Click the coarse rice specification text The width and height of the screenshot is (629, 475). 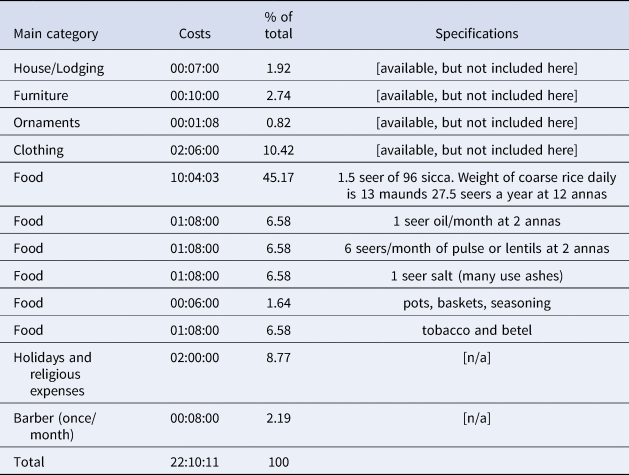[x=477, y=186]
